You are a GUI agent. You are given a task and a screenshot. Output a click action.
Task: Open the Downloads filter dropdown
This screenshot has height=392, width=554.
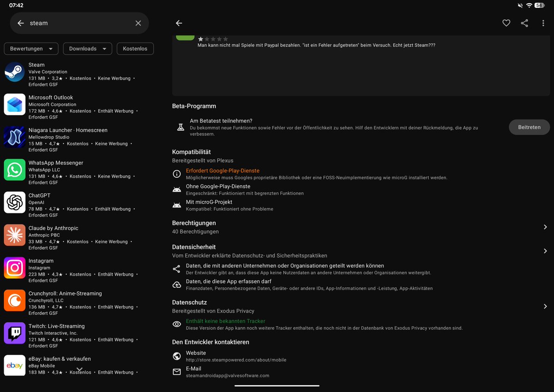tap(88, 48)
